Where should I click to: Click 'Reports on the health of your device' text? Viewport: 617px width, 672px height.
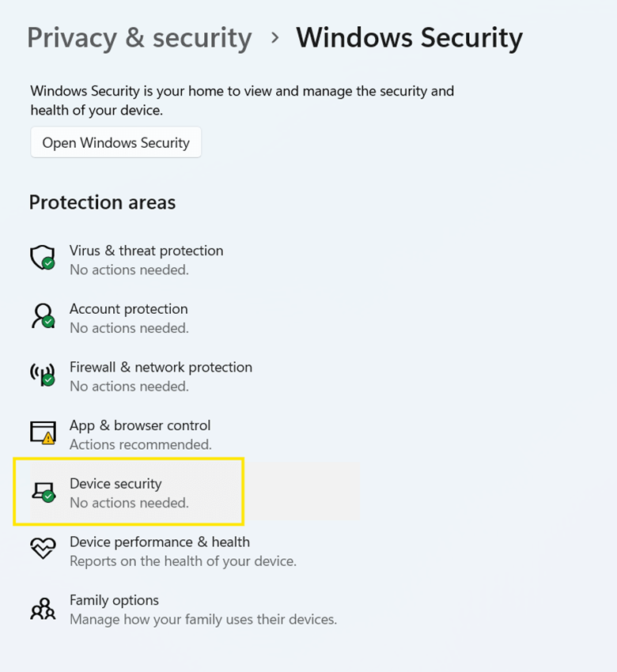pyautogui.click(x=183, y=562)
